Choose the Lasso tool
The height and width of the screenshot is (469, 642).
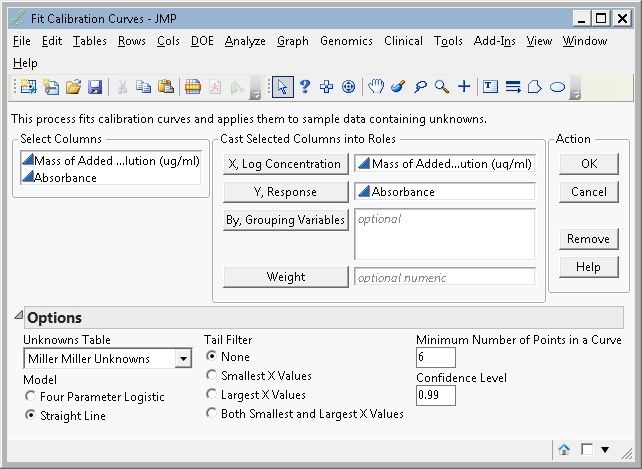coord(420,86)
